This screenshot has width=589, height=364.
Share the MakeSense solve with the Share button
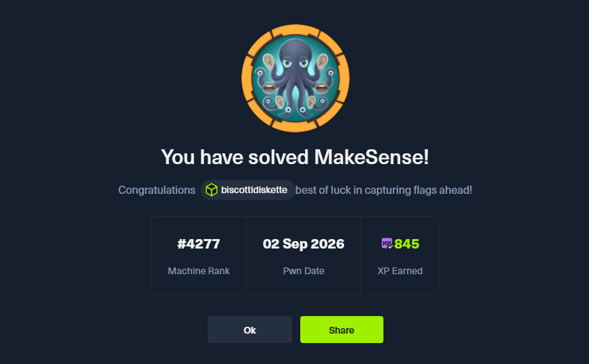(341, 330)
